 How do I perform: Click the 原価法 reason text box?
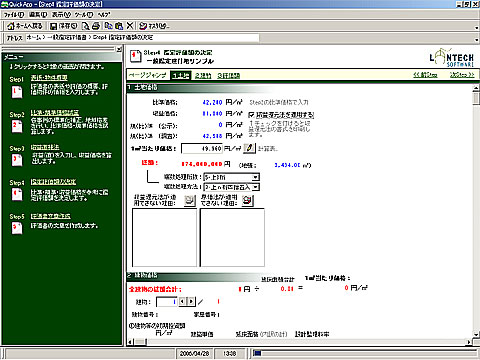pos(232,237)
